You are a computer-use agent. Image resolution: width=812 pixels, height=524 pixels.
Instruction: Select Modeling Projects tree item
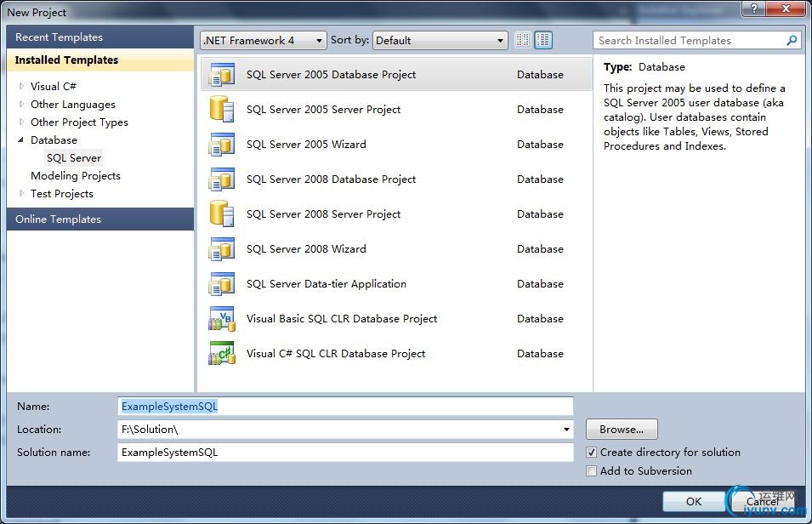tap(76, 176)
